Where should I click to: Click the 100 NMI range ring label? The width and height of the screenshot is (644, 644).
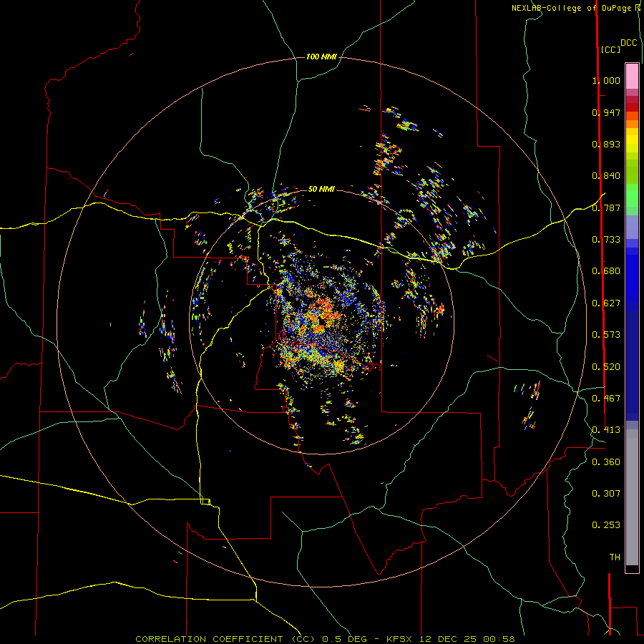tap(321, 57)
